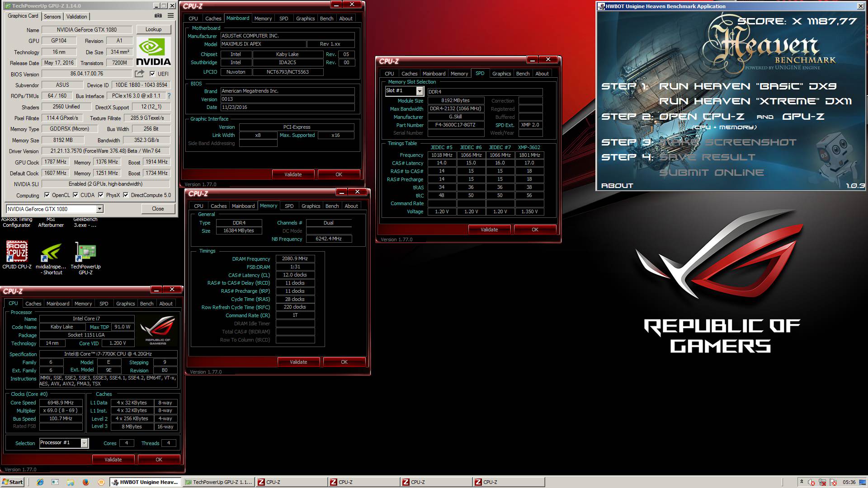
Task: Switch to TechPowerUp GPU-Z taskbar item
Action: point(219,482)
